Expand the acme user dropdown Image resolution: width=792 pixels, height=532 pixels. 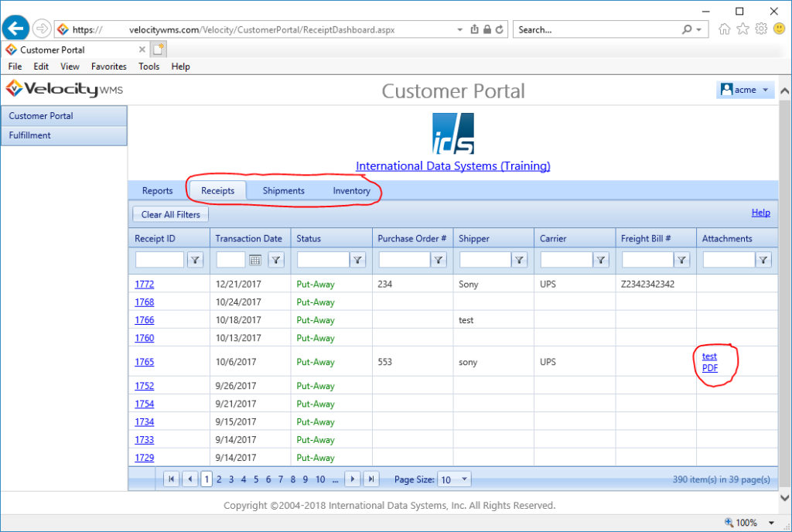746,90
